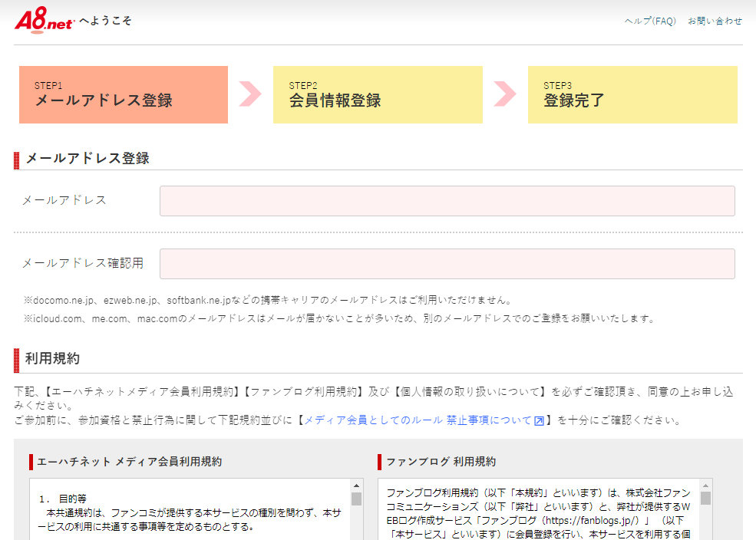756x540 pixels.
Task: Click scroll-up arrow in エーハチネット terms box
Action: [x=356, y=486]
